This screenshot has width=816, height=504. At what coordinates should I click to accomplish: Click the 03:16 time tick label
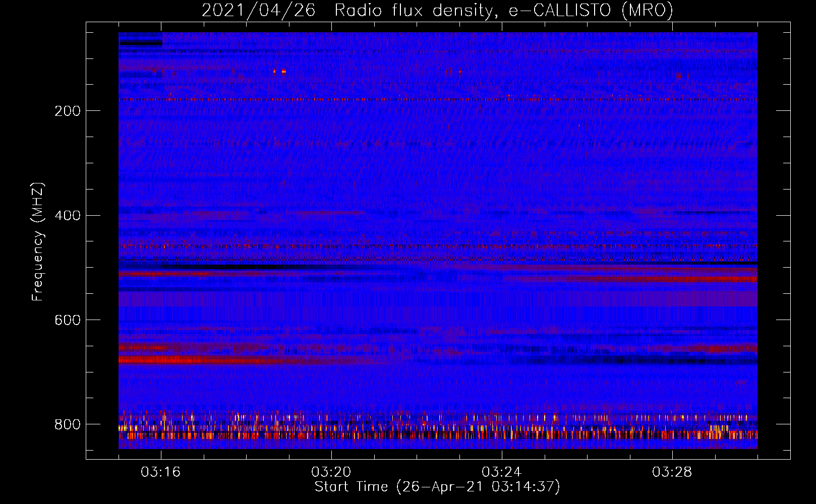[161, 472]
